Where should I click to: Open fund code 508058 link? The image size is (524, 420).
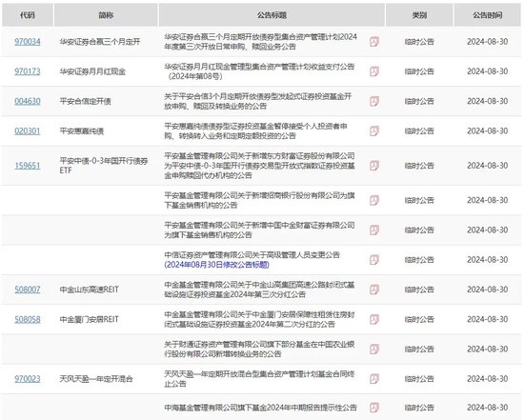click(x=28, y=319)
